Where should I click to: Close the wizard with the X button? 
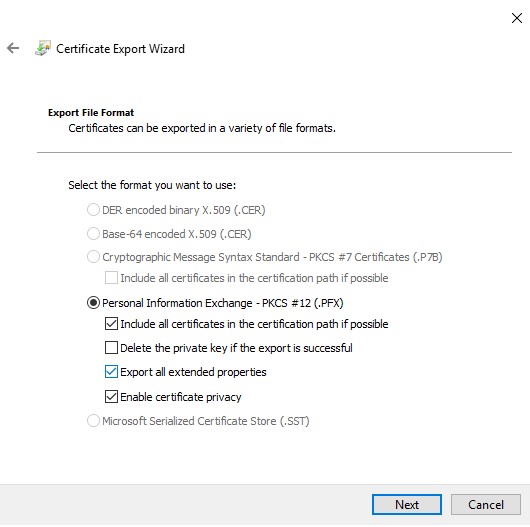[x=517, y=18]
